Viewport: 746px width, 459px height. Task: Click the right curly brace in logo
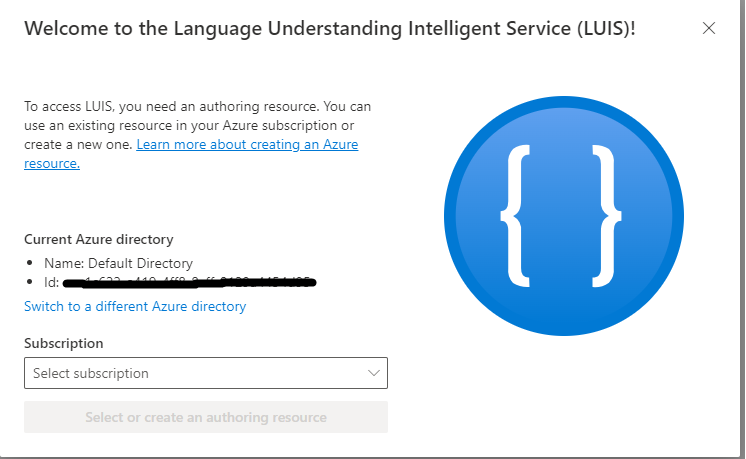point(606,213)
